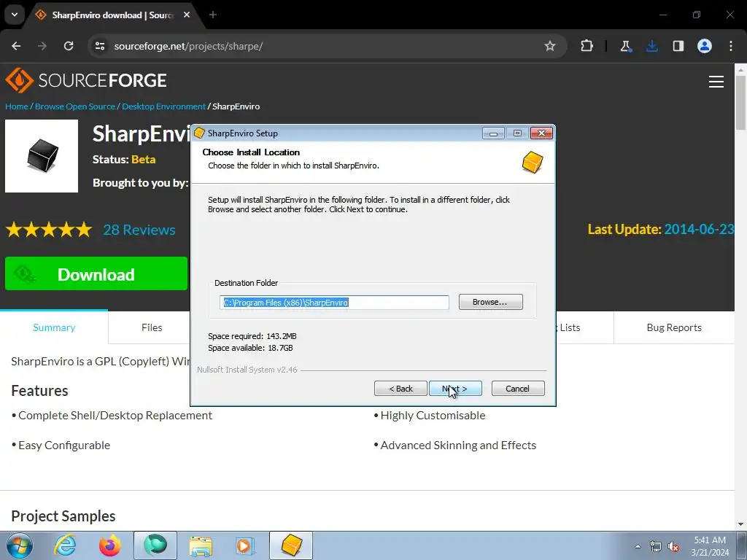
Task: Click the SharpEnviro Setup dialog title icon
Action: [200, 133]
